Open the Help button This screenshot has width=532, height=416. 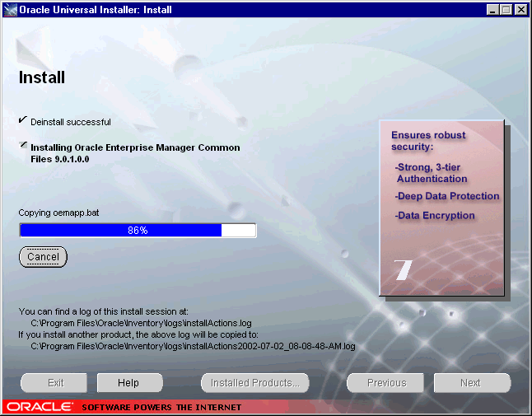click(130, 383)
